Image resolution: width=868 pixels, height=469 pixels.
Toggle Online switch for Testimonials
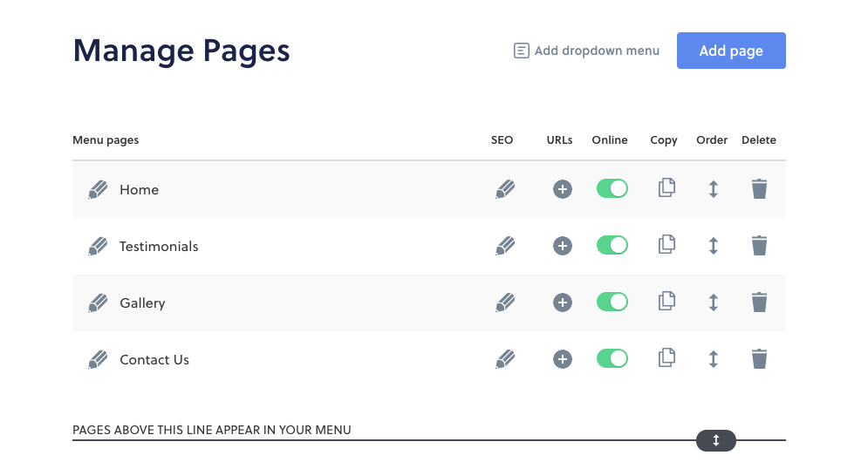tap(612, 245)
